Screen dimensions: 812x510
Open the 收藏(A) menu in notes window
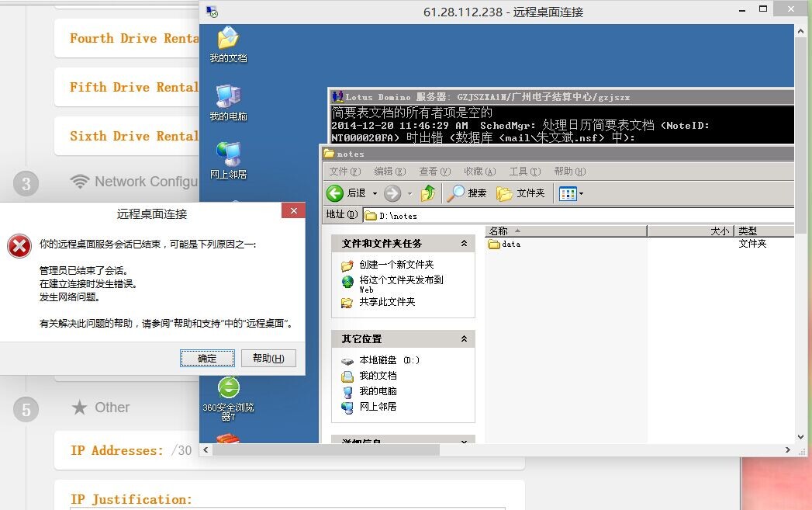[x=480, y=172]
